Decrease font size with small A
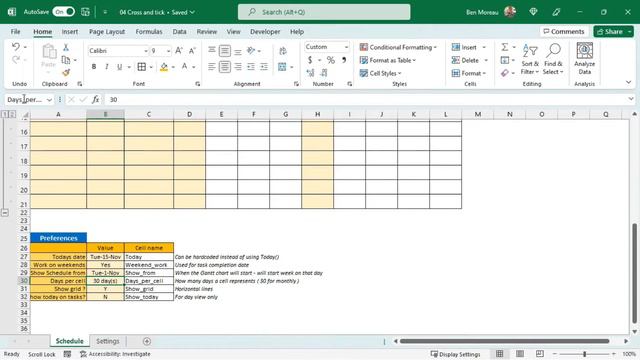640x360 pixels. [x=192, y=51]
